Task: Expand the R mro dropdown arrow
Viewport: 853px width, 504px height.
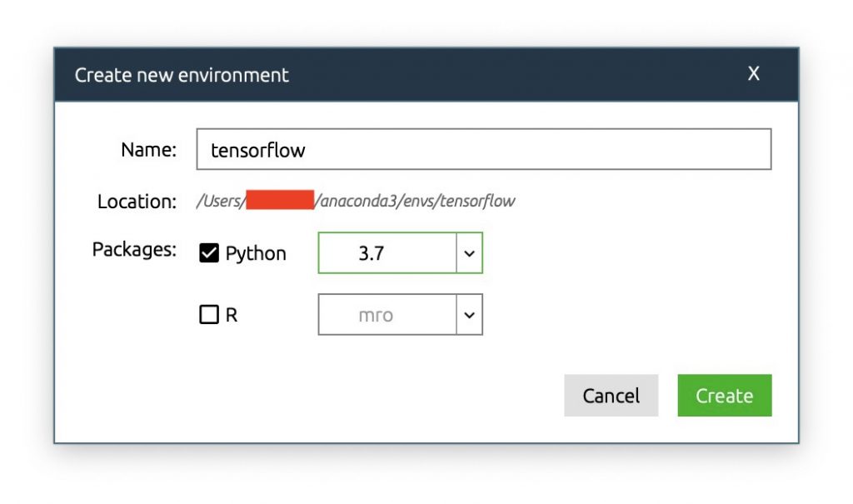Action: 470,315
